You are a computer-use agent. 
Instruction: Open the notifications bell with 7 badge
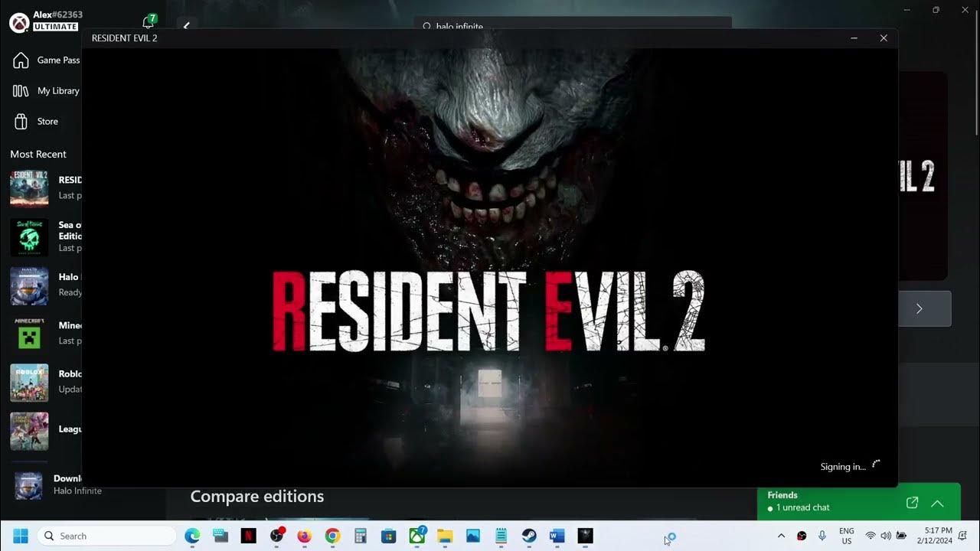click(x=149, y=21)
